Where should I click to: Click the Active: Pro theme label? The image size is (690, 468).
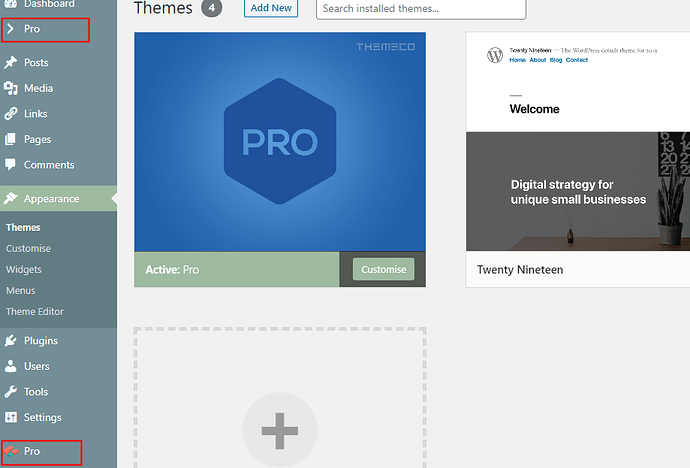click(x=172, y=270)
